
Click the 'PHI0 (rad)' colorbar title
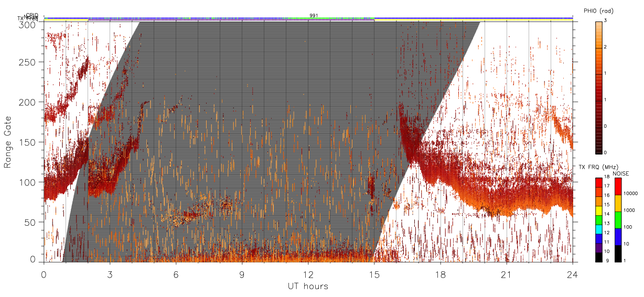598,11
